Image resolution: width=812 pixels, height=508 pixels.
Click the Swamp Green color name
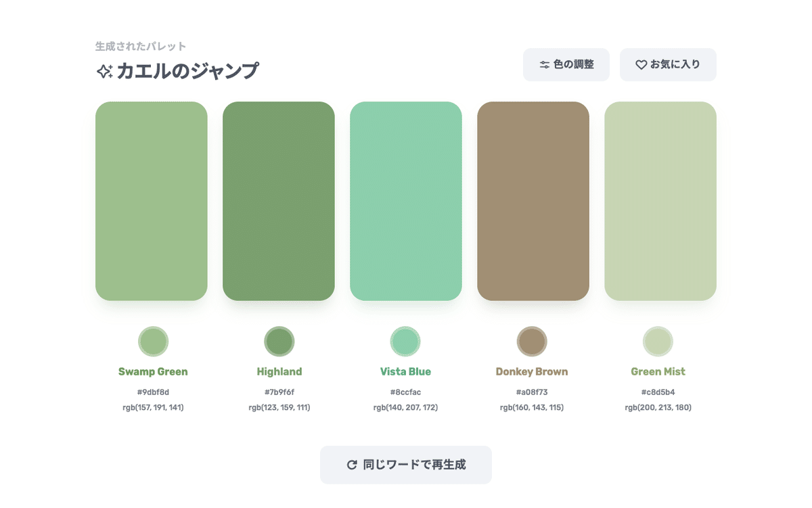click(153, 371)
